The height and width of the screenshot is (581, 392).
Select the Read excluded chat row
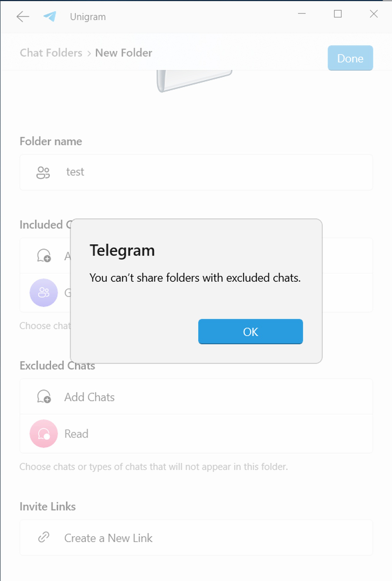coord(196,434)
